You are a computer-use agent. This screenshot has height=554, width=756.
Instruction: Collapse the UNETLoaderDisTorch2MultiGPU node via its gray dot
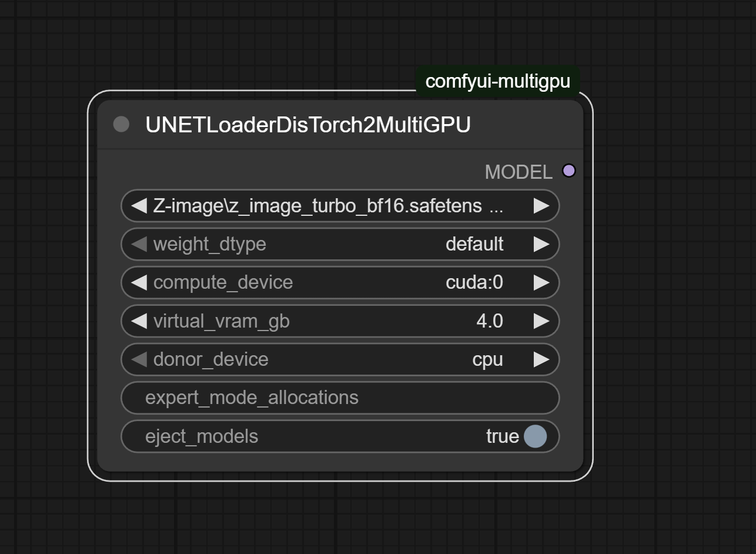[121, 124]
